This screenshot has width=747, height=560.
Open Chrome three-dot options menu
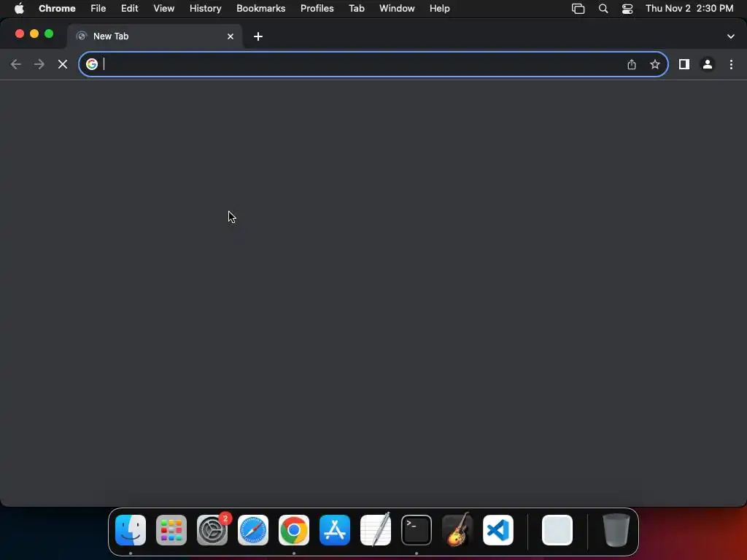tap(731, 64)
